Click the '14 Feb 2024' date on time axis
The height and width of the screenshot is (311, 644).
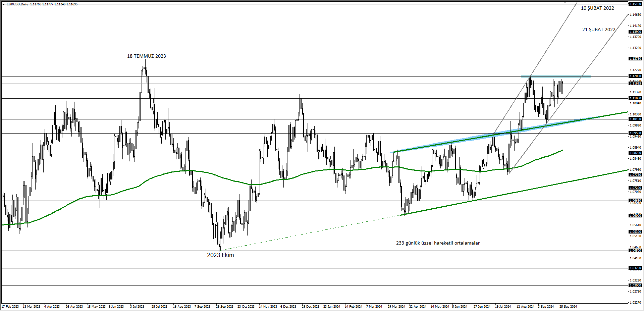(x=354, y=307)
